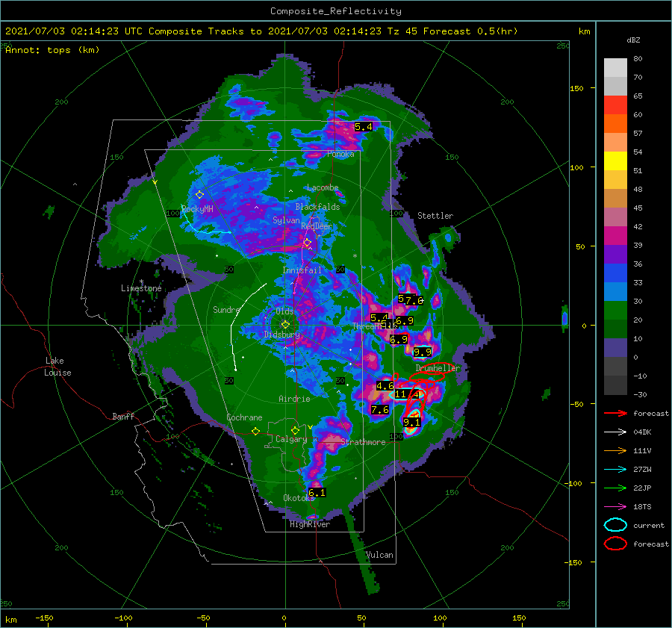Select the magenta swatch in the dBZ scale

615,235
